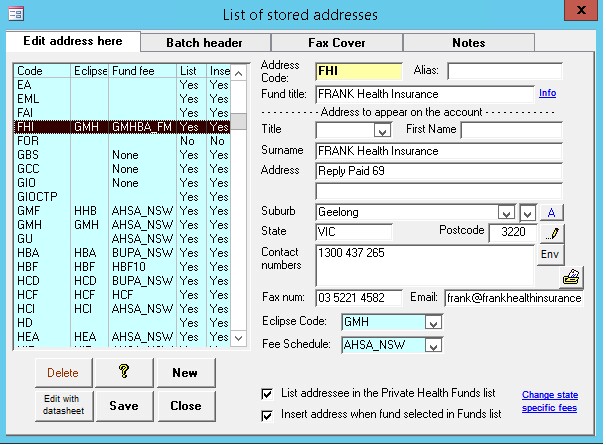Click the Close button
This screenshot has height=445, width=606.
click(x=186, y=406)
